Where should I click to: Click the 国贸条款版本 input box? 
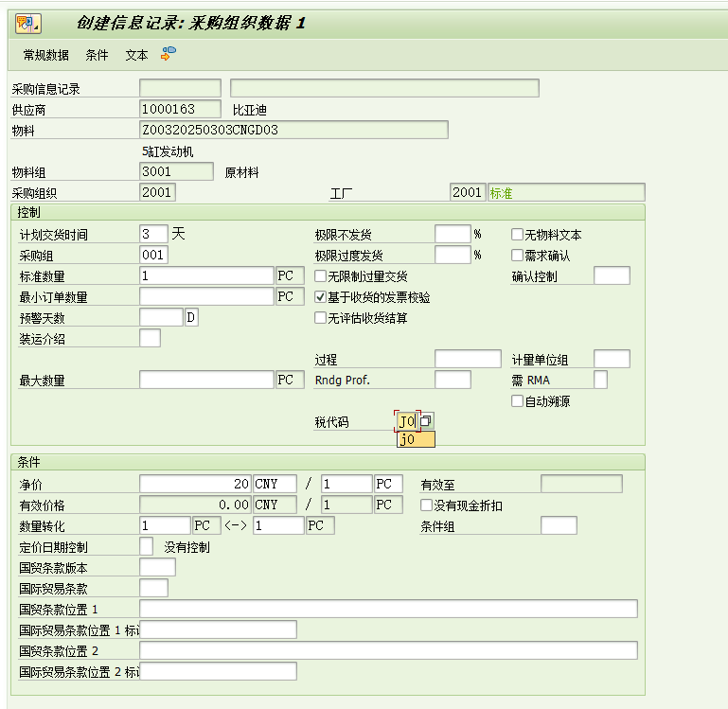(156, 567)
